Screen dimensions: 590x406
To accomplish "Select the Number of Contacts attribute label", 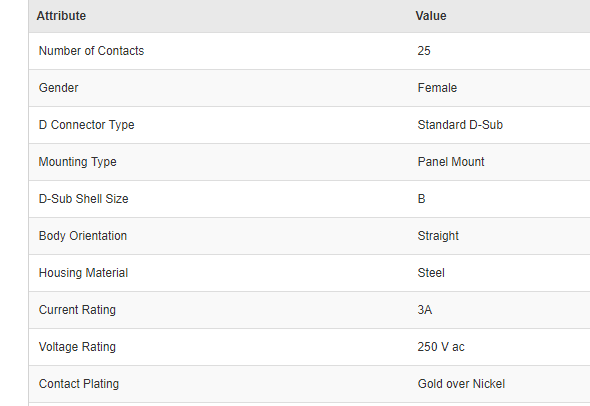I will [91, 51].
